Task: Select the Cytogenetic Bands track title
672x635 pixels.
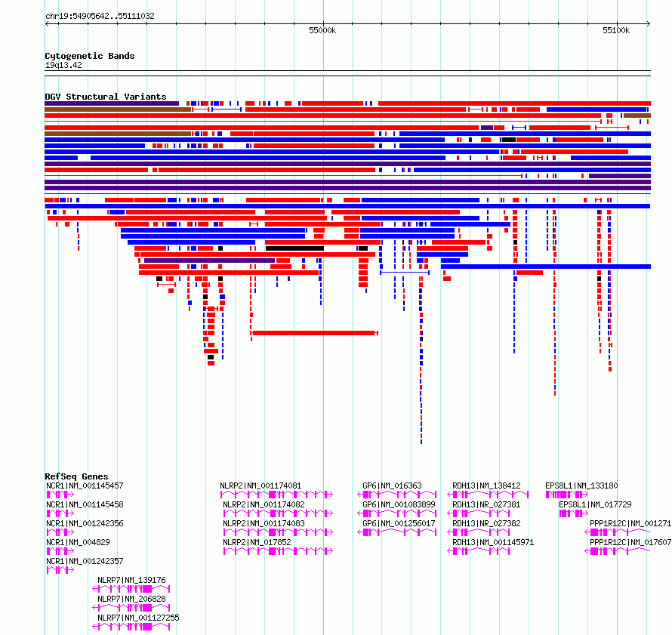Action: tap(90, 56)
